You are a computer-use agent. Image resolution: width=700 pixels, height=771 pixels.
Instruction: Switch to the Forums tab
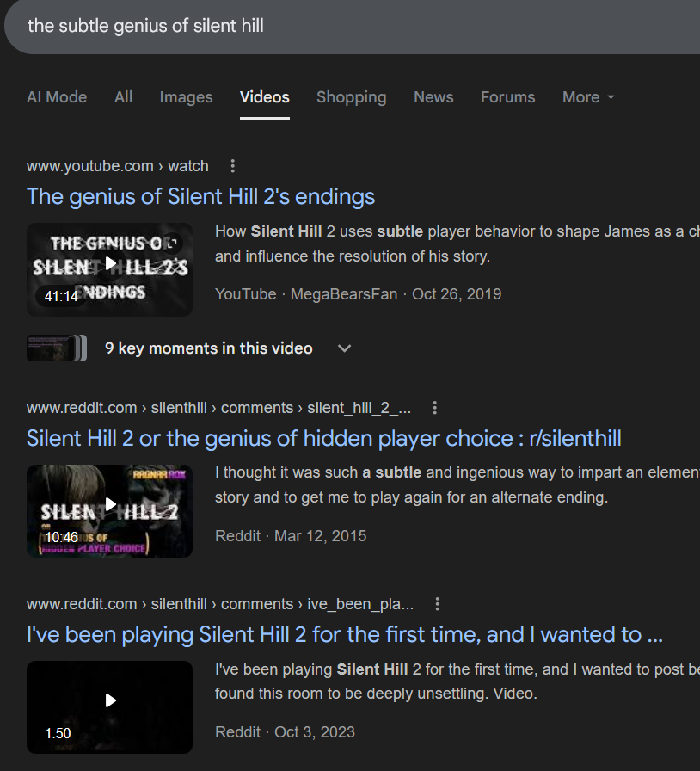(507, 97)
